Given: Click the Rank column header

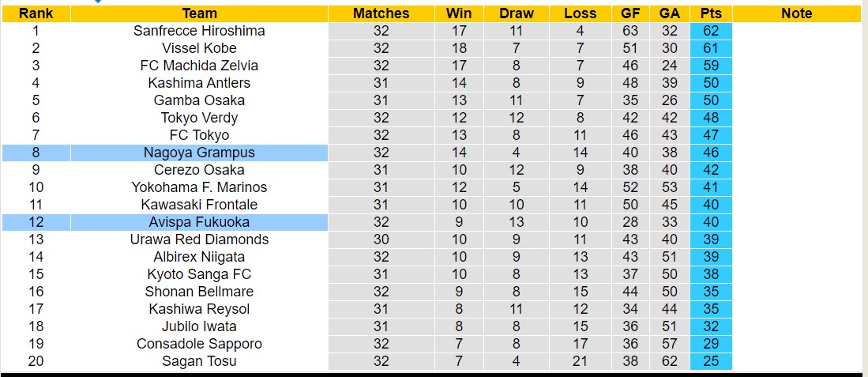Looking at the screenshot, I should point(36,13).
